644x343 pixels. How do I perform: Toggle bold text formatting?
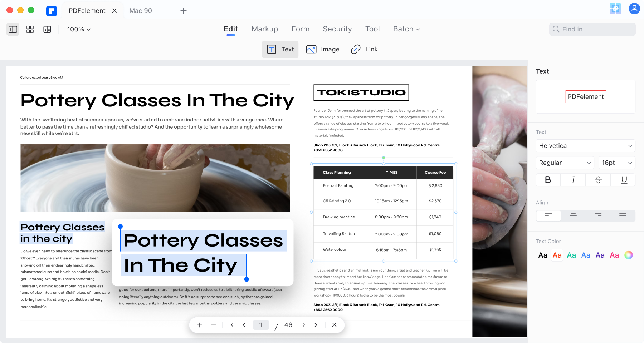[548, 180]
